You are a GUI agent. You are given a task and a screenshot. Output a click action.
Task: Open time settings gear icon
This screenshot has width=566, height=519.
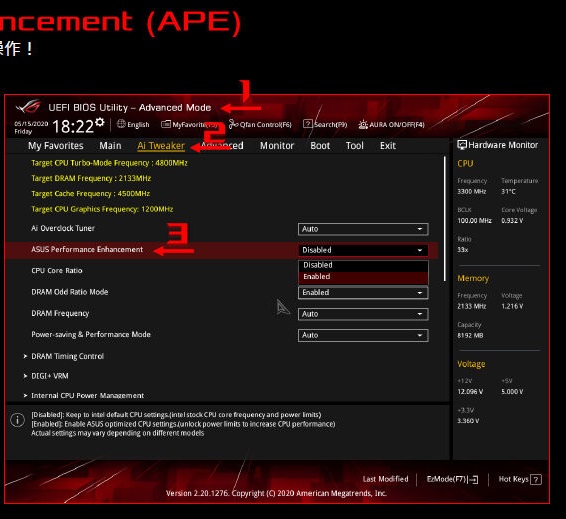(100, 122)
